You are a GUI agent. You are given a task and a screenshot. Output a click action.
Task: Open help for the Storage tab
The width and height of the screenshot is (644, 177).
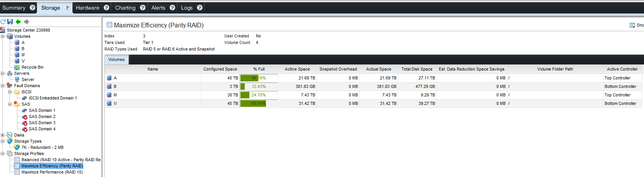pos(67,8)
